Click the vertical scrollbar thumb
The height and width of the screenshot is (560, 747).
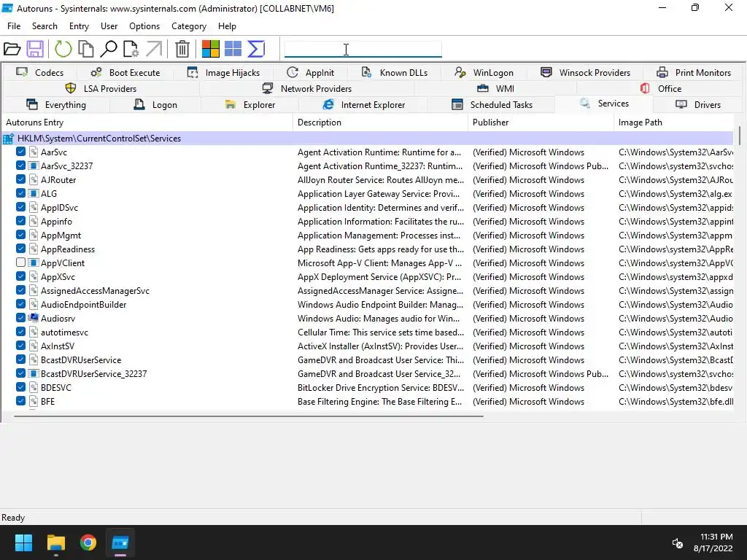pos(740,135)
